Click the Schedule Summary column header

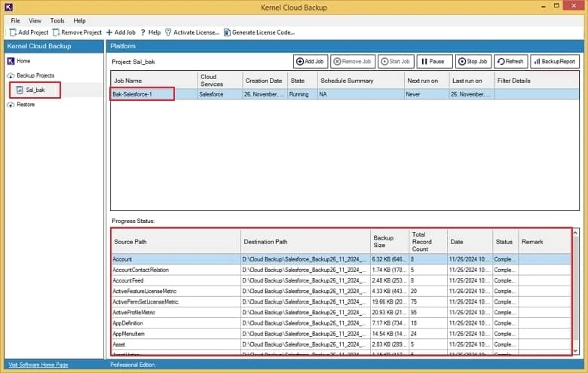pos(361,81)
